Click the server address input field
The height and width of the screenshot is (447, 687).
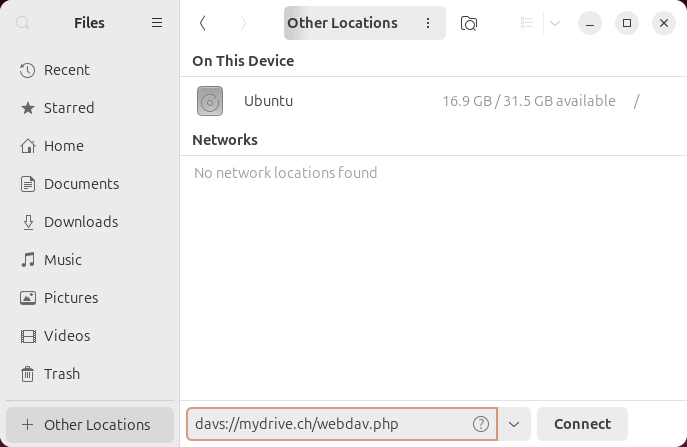(x=342, y=424)
